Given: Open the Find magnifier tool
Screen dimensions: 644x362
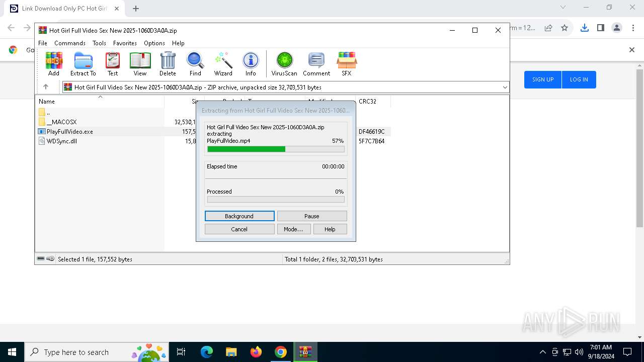Looking at the screenshot, I should point(195,64).
